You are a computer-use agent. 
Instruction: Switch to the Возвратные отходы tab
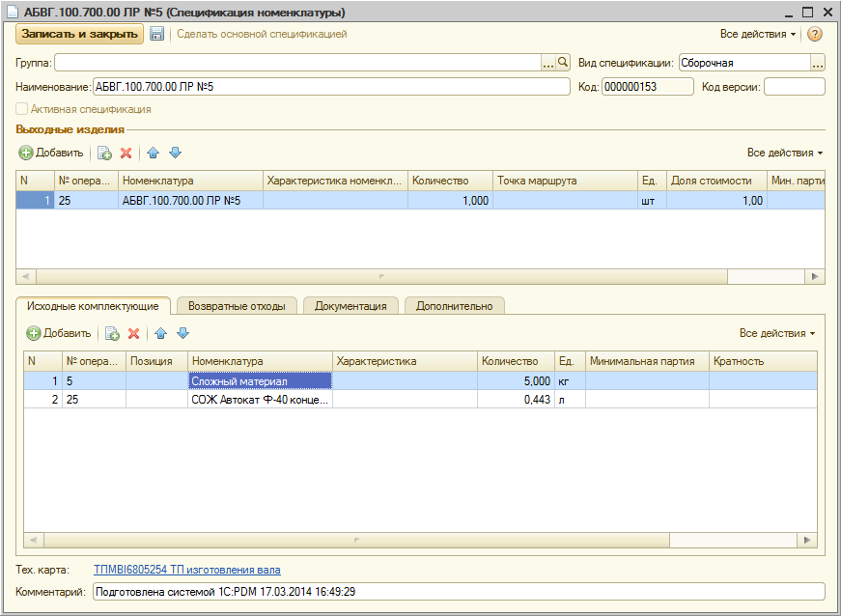(237, 306)
